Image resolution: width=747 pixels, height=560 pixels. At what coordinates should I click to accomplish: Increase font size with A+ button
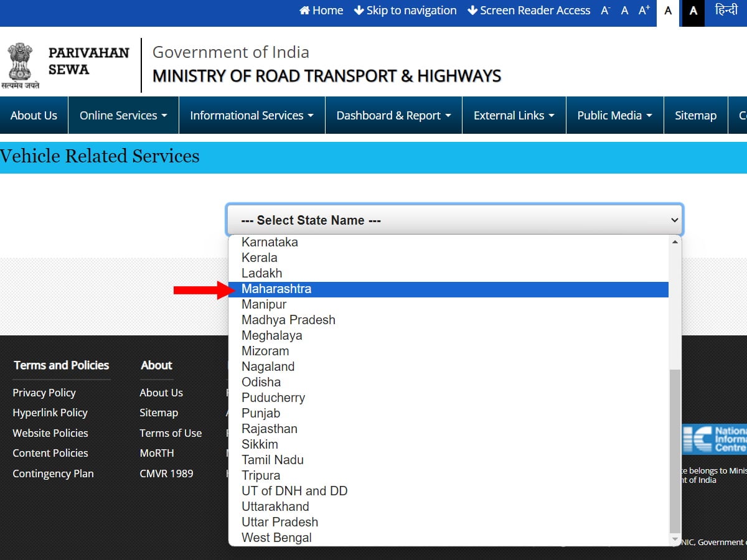click(x=644, y=11)
